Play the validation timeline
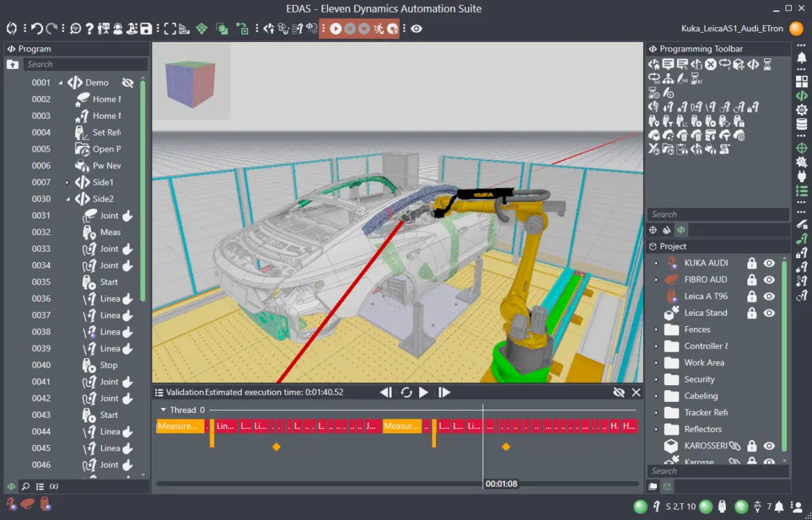Screen dimensions: 812x520 click(x=423, y=392)
